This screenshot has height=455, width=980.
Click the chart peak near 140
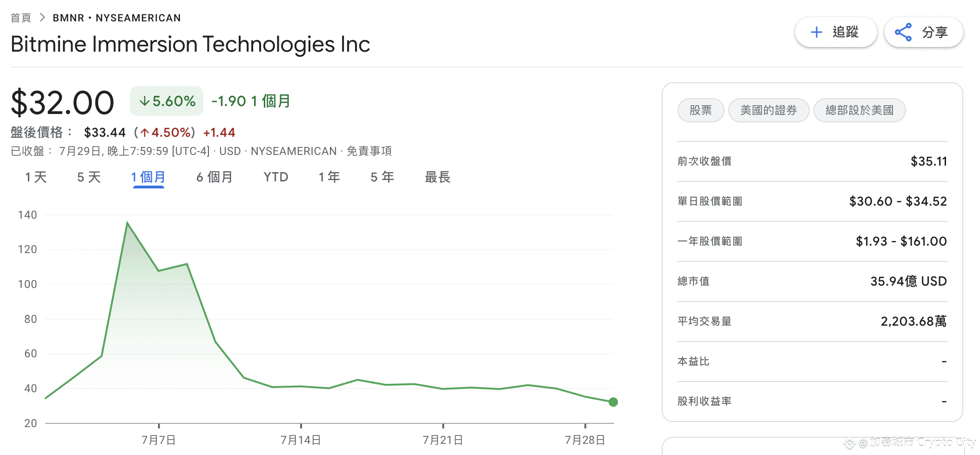(x=128, y=223)
